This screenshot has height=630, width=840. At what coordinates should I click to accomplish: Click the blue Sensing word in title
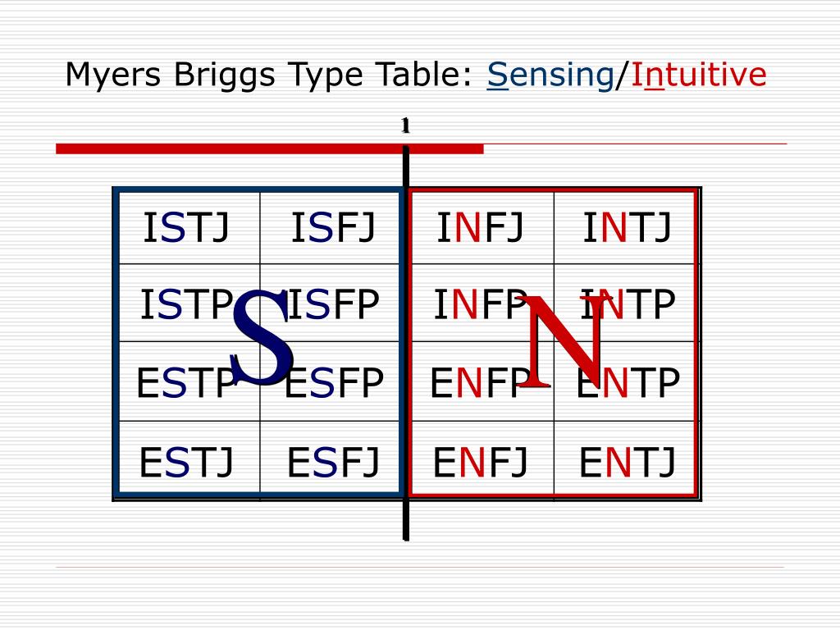[x=550, y=76]
